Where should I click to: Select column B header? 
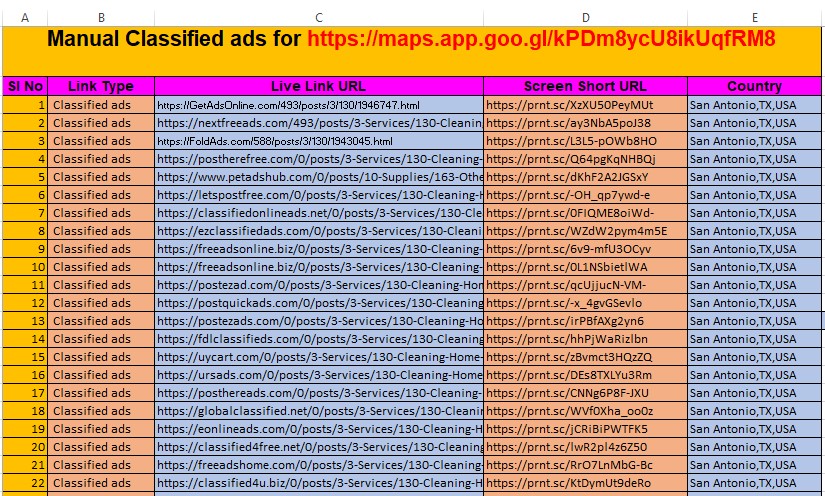[101, 18]
